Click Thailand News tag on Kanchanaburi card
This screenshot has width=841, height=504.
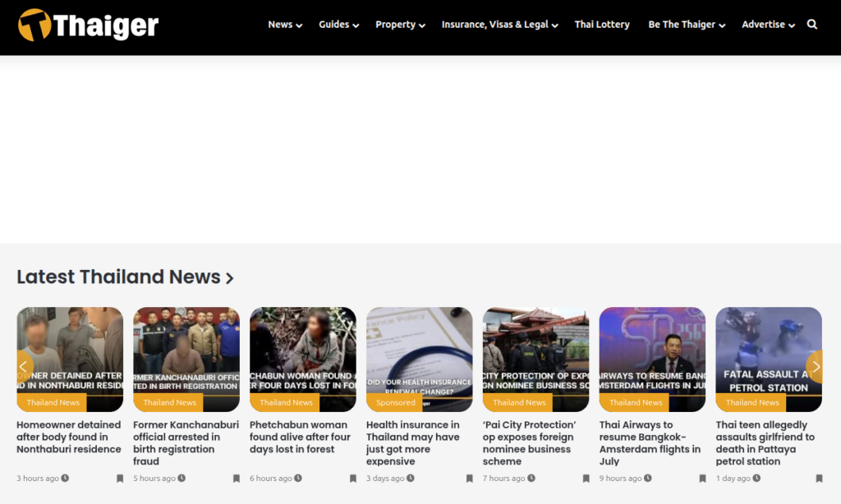(x=168, y=403)
